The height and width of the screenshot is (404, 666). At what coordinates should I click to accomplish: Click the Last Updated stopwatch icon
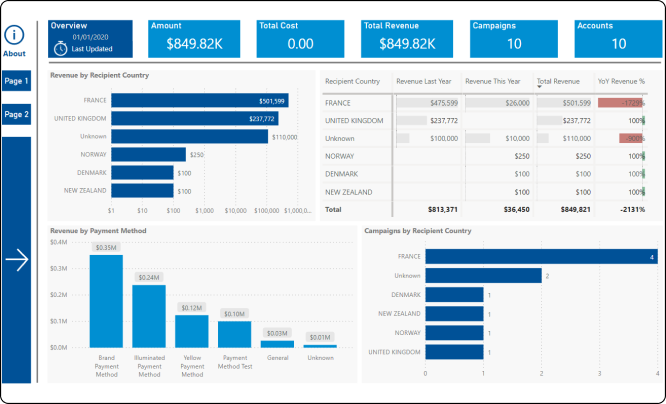click(x=61, y=48)
